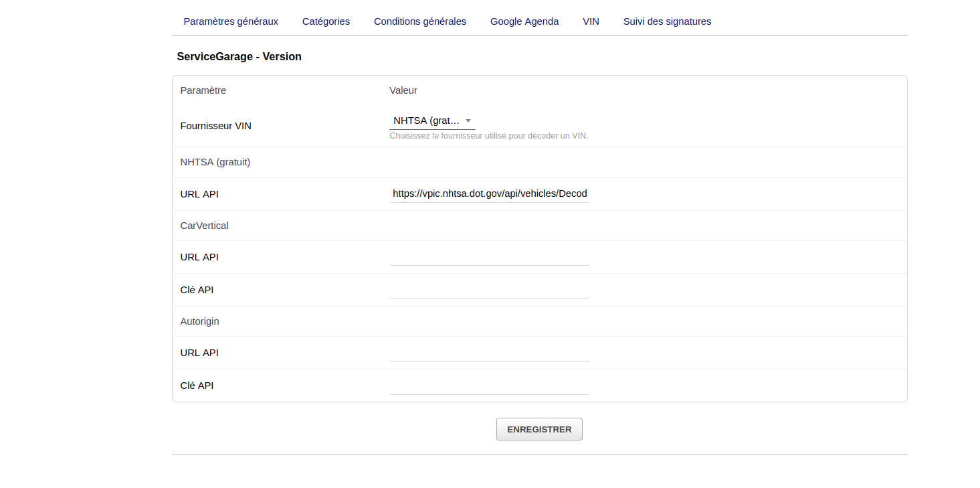Select the CarVertical Clé API field
The image size is (980, 488).
click(489, 290)
